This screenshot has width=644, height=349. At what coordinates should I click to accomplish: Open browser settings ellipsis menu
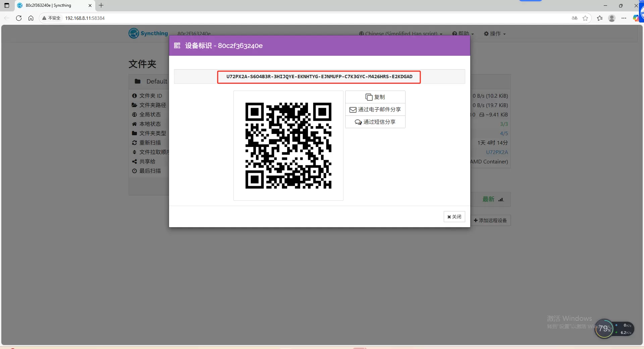click(x=624, y=18)
